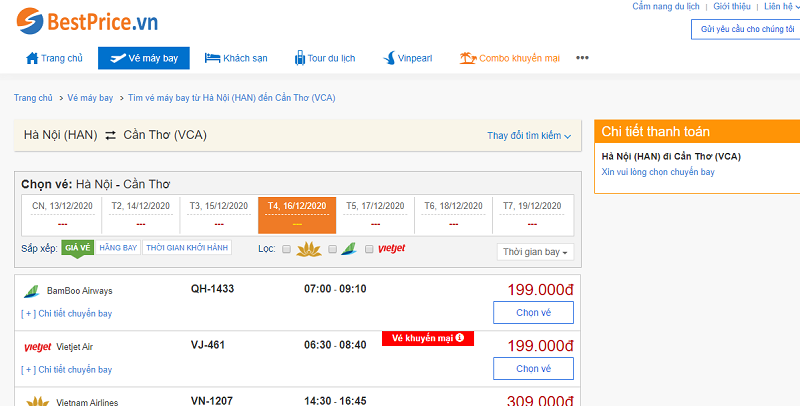Open Combo khuyến mại menu

tap(510, 58)
